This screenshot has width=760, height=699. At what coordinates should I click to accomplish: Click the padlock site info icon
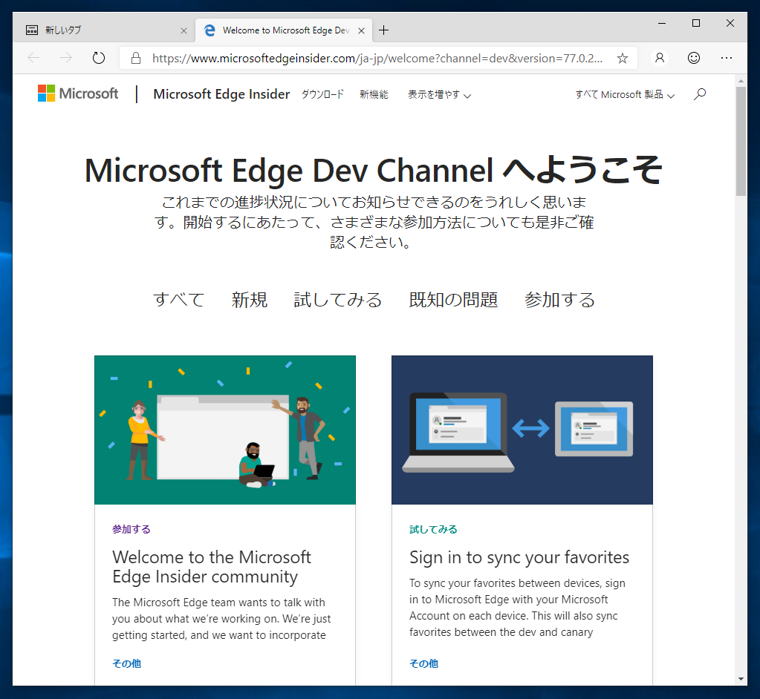(x=136, y=58)
